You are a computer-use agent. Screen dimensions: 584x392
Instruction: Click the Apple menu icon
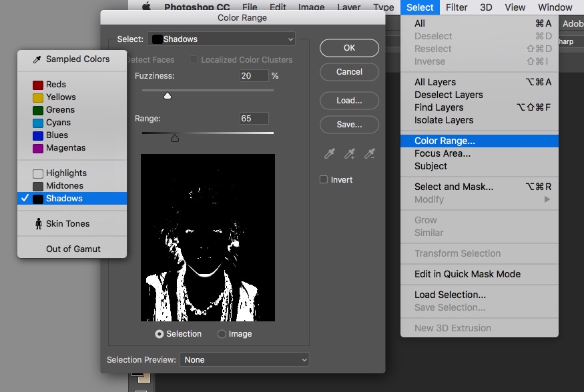coord(147,7)
